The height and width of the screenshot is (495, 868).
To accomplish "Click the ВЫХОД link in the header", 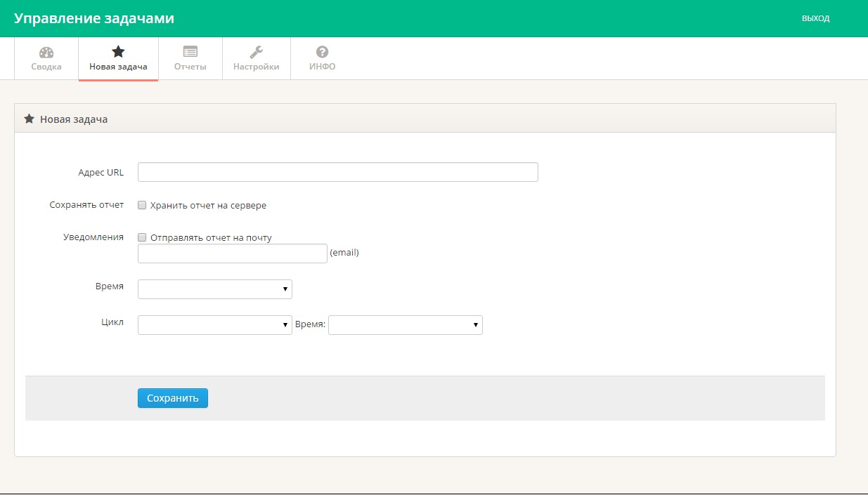I will pos(815,18).
